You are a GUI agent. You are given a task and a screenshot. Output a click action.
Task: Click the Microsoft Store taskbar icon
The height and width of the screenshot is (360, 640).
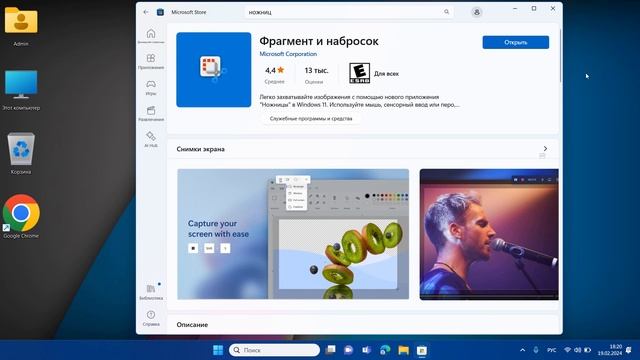(x=422, y=350)
